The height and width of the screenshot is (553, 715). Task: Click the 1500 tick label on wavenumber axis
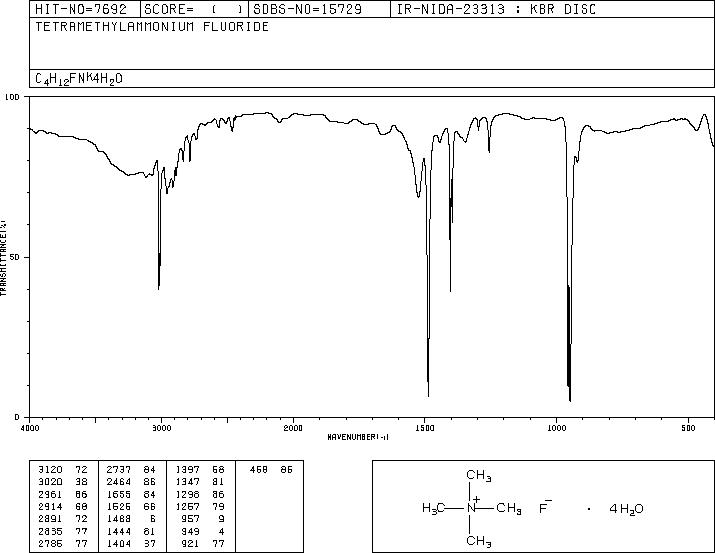coord(425,428)
